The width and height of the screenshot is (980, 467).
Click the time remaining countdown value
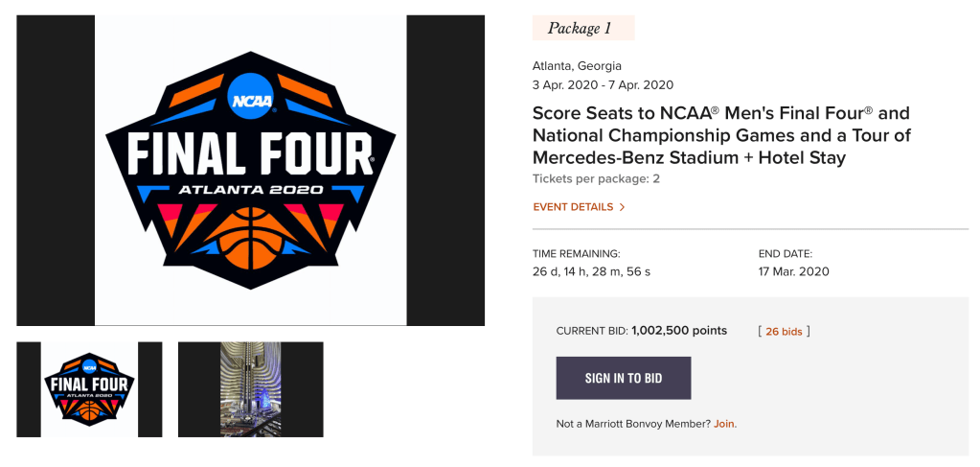coord(591,271)
